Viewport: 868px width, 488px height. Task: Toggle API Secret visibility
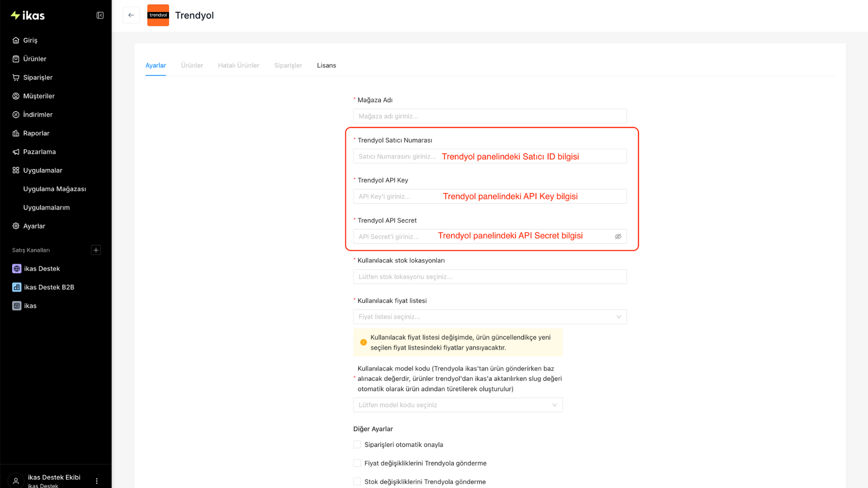click(618, 237)
